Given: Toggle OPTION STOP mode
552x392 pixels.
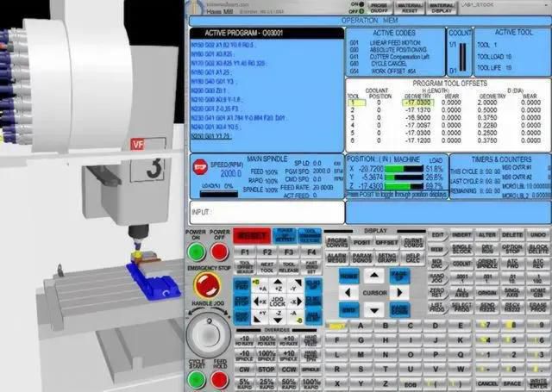Looking at the screenshot, I should pyautogui.click(x=513, y=249).
